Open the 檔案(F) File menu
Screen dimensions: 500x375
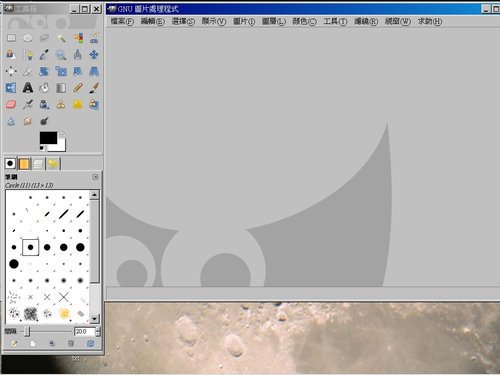click(122, 22)
